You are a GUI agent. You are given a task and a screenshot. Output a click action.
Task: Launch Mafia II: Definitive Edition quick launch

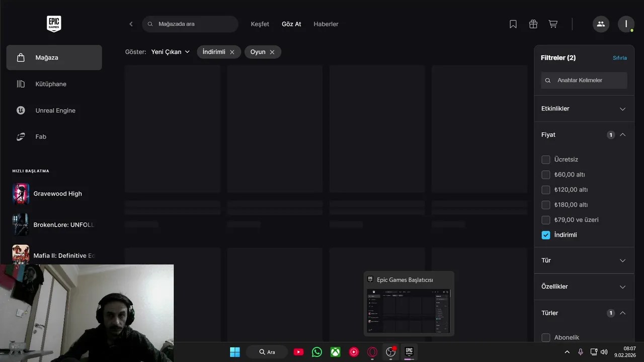click(54, 255)
